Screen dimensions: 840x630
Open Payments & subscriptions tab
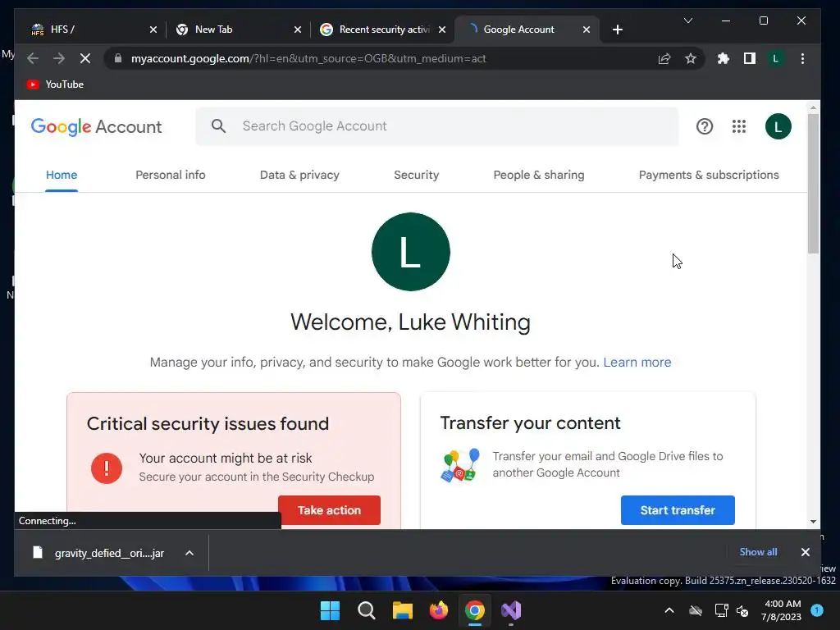709,175
